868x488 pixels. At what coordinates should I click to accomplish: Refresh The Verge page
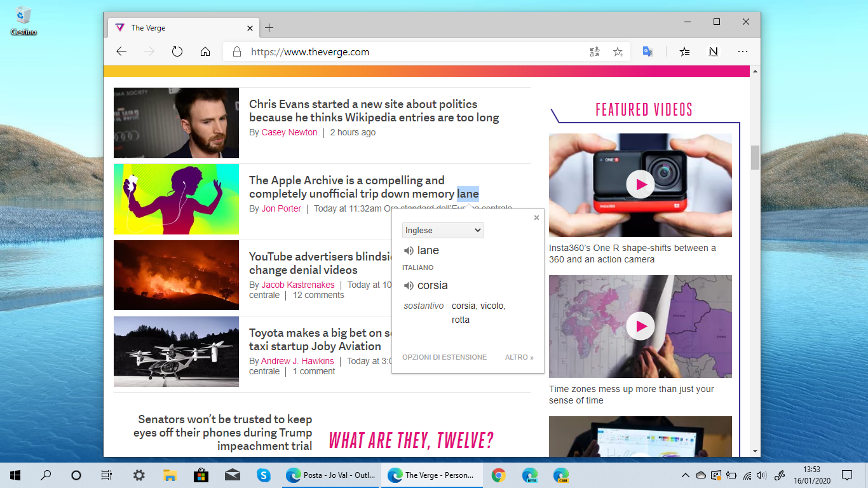pyautogui.click(x=177, y=51)
